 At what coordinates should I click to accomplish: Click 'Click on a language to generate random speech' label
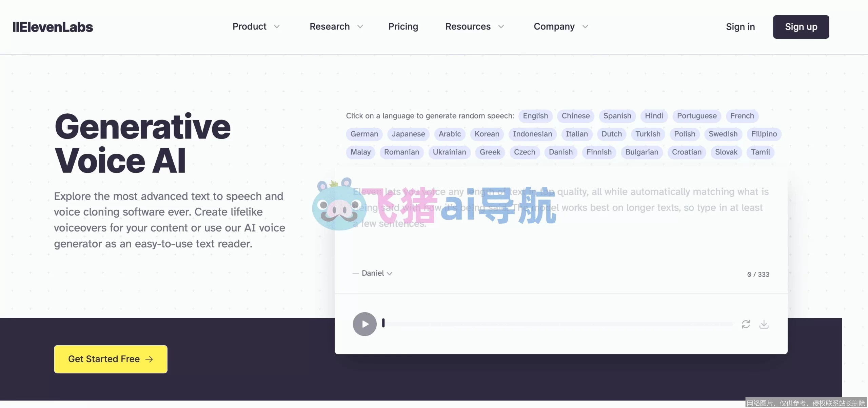pyautogui.click(x=430, y=116)
